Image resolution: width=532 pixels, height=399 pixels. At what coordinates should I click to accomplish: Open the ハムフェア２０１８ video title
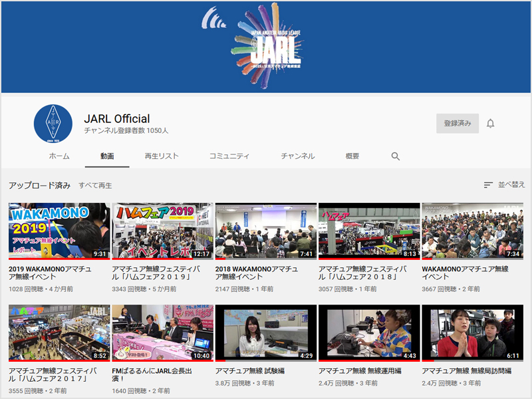point(362,273)
